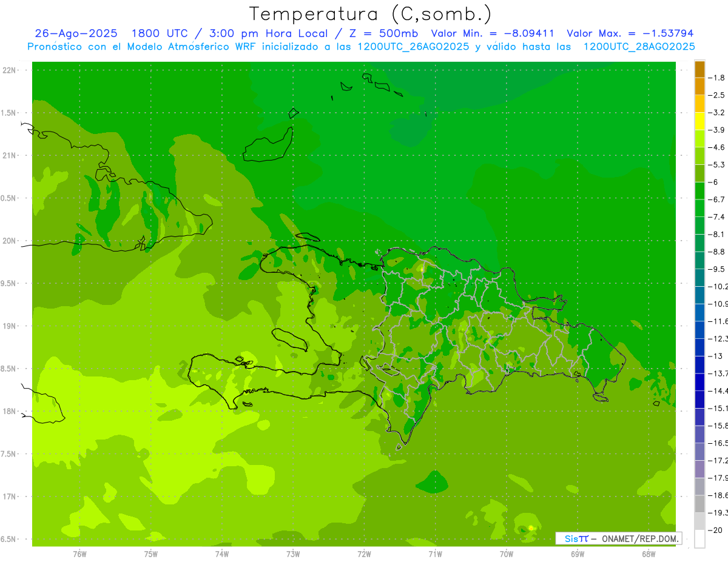Click the "-3.9" color bar label
Image resolution: width=728 pixels, height=562 pixels.
pyautogui.click(x=716, y=130)
